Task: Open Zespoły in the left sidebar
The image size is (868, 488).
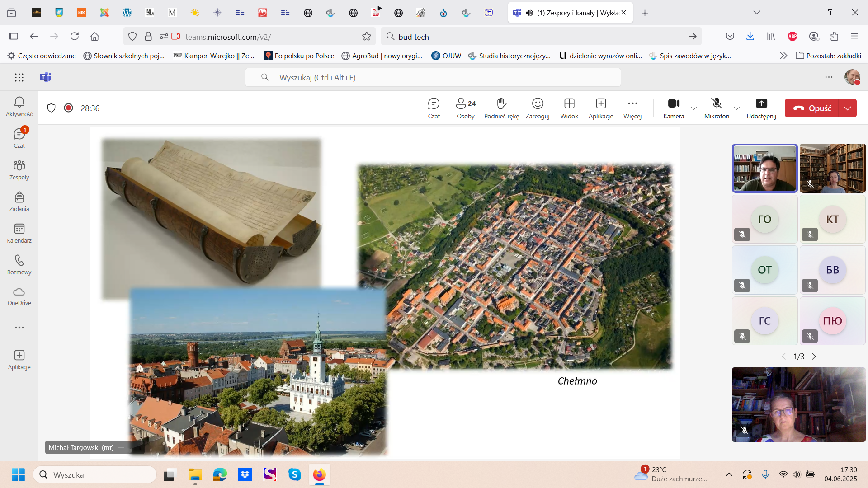Action: (19, 170)
